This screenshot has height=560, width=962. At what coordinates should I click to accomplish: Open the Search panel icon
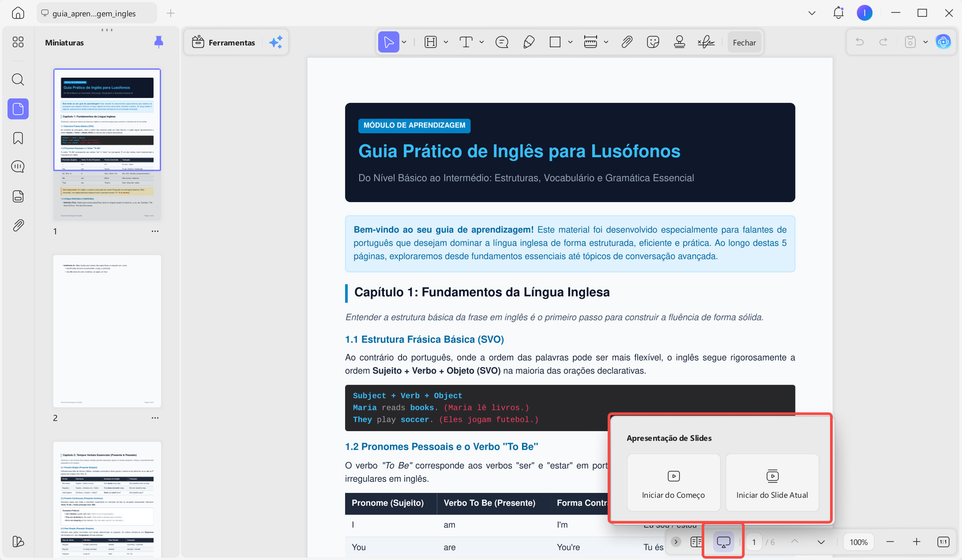pyautogui.click(x=18, y=79)
